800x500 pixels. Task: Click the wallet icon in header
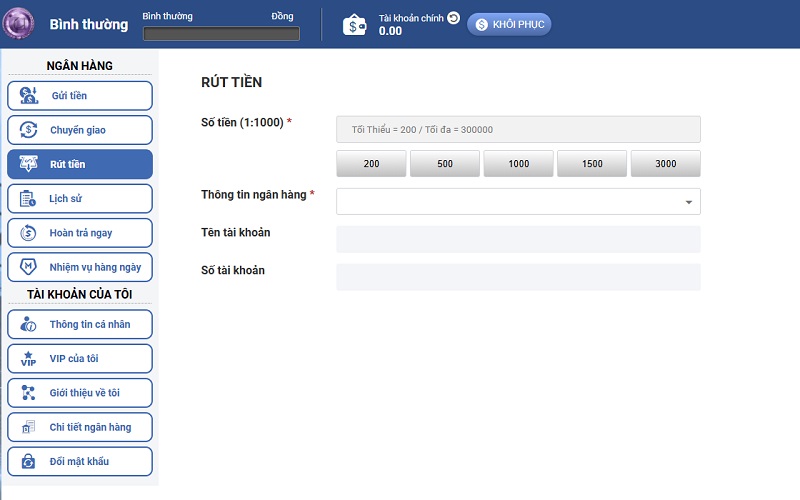355,25
